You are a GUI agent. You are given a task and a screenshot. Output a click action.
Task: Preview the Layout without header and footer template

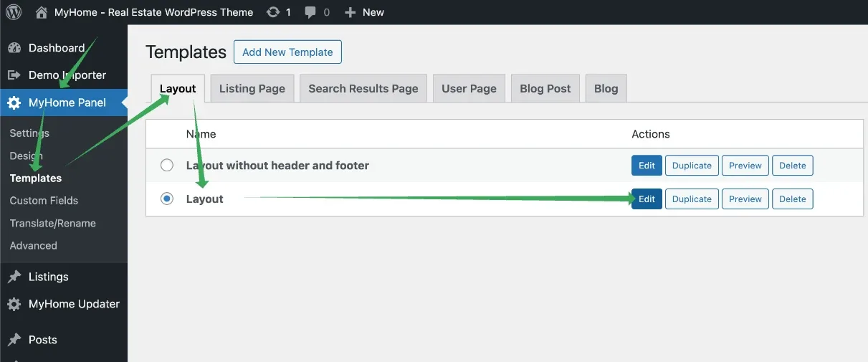(745, 166)
